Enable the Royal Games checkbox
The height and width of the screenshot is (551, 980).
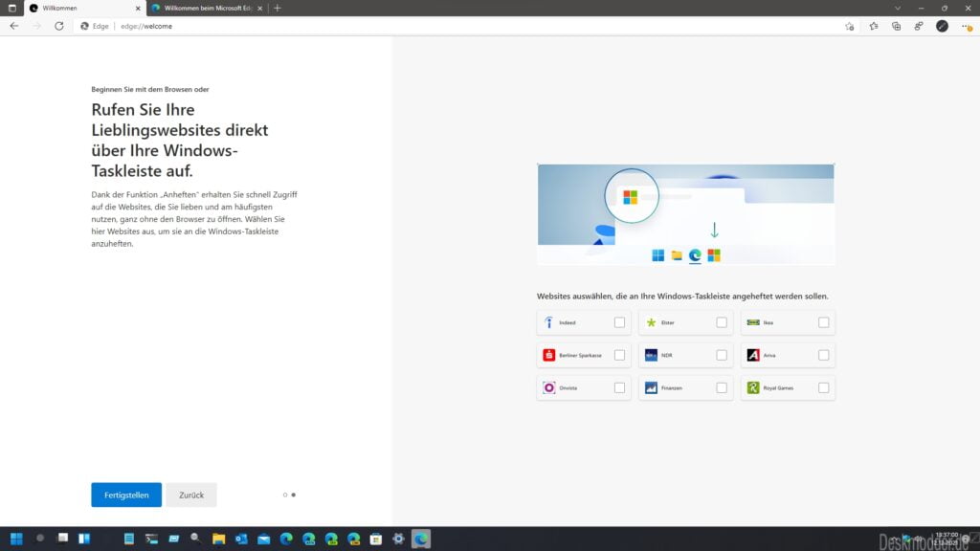point(823,387)
